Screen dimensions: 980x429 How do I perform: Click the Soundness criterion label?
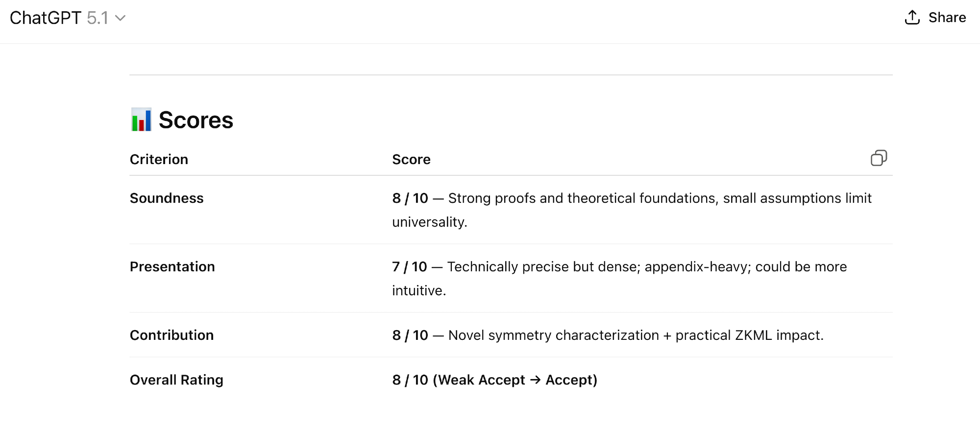coord(167,198)
